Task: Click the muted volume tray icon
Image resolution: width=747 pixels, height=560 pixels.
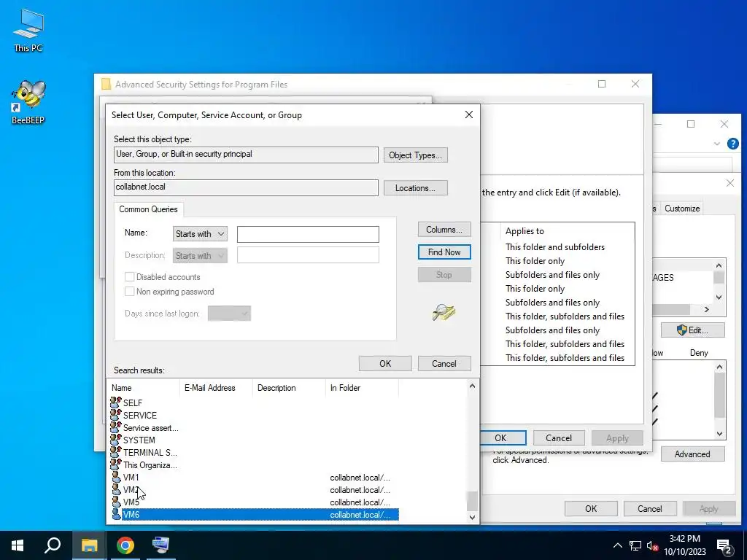Action: [x=653, y=545]
